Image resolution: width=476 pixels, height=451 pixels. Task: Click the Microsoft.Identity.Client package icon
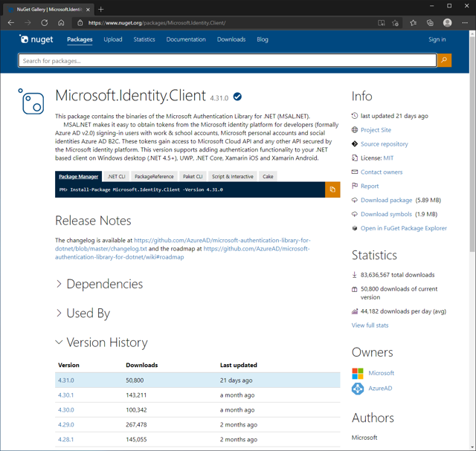[x=31, y=101]
